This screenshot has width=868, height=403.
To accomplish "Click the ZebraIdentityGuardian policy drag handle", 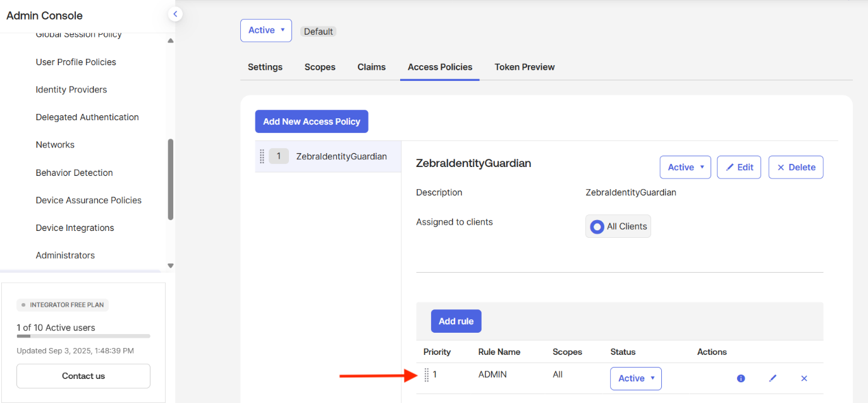I will [262, 156].
